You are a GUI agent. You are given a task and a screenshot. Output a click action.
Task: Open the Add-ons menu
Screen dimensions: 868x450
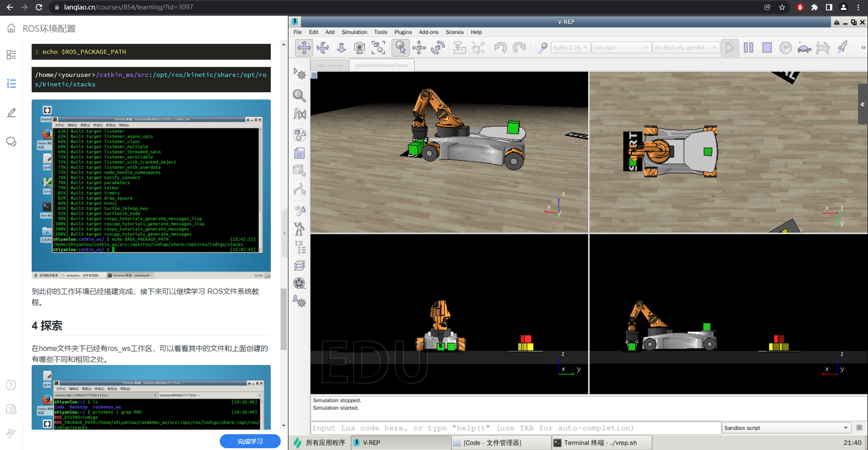429,32
